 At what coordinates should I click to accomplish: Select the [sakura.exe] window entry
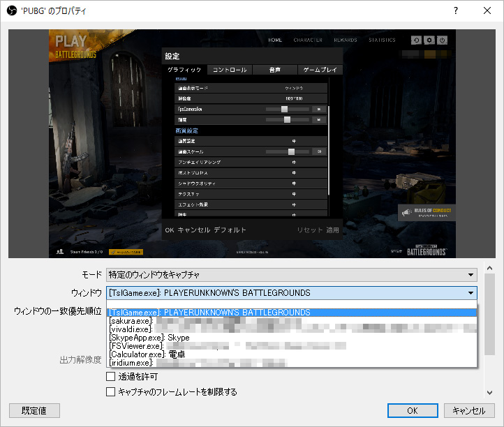tap(291, 321)
